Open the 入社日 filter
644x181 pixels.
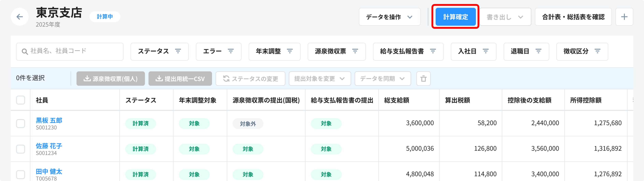coord(473,51)
